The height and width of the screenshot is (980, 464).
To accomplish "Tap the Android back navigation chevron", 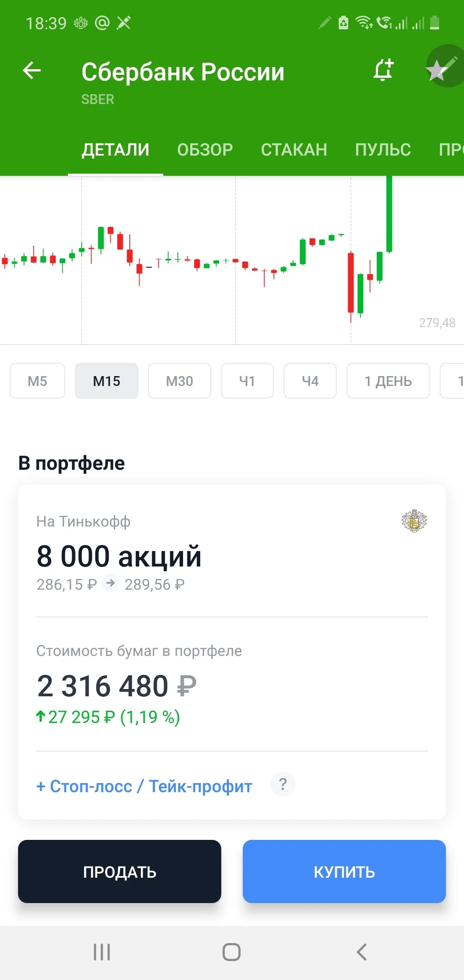I will click(362, 952).
